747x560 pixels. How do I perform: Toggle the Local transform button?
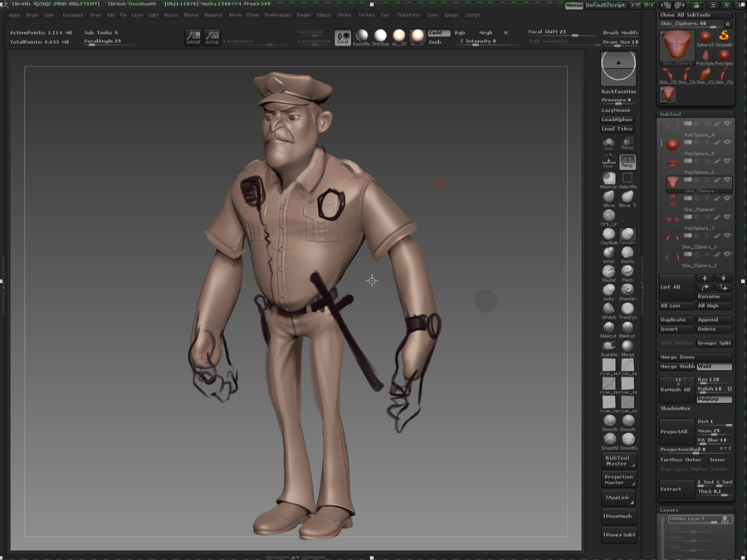click(343, 37)
